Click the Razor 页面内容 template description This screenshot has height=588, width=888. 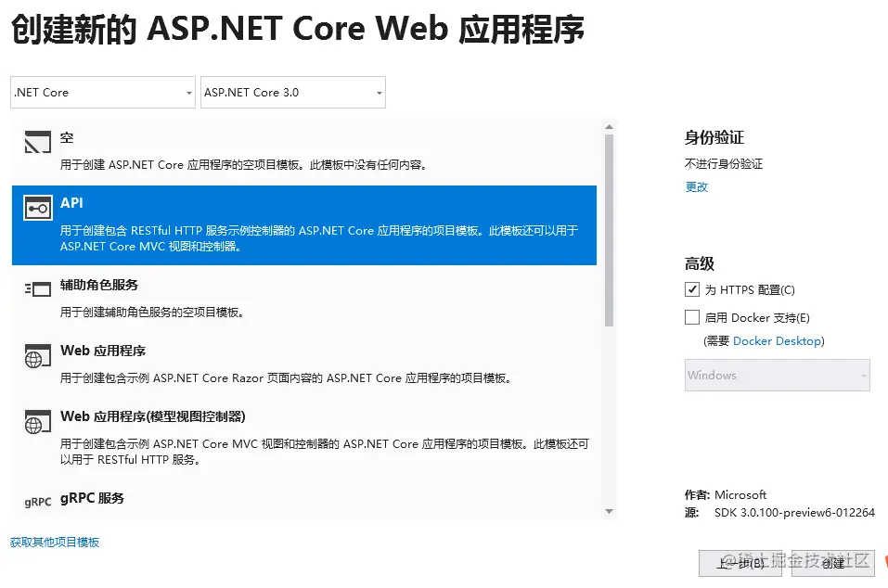point(286,377)
